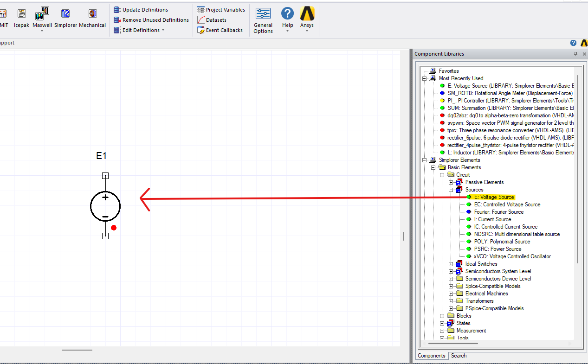Image resolution: width=588 pixels, height=364 pixels.
Task: Collapse the Sources tree node
Action: click(x=451, y=190)
